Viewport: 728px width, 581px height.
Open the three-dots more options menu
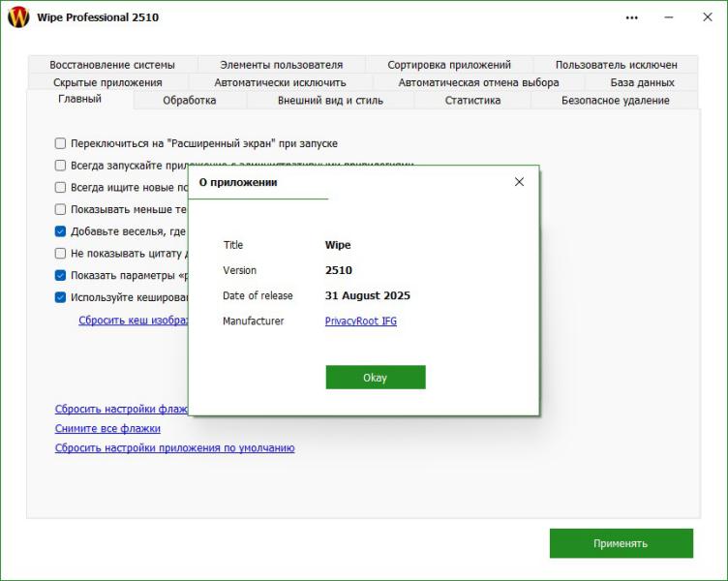coord(631,17)
